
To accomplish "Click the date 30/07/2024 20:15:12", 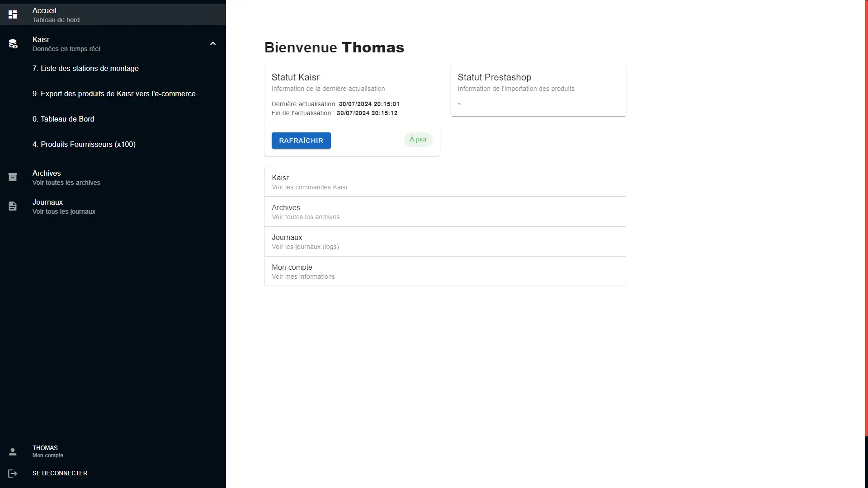I will [367, 113].
